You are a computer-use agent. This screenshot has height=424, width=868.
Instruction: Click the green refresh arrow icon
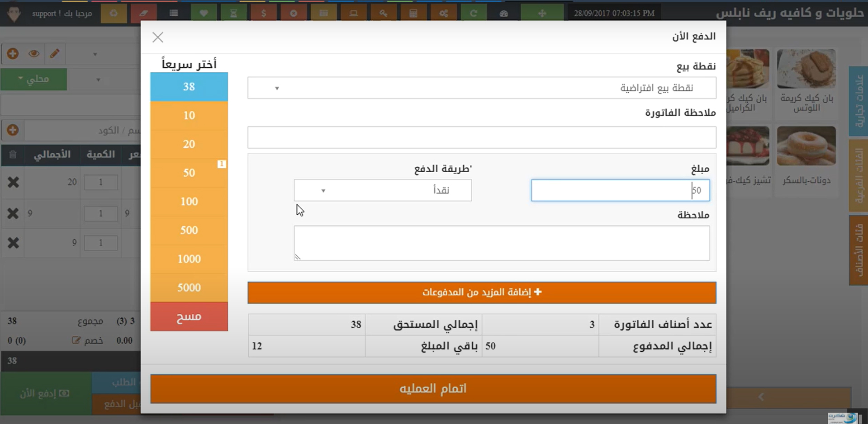tap(474, 13)
